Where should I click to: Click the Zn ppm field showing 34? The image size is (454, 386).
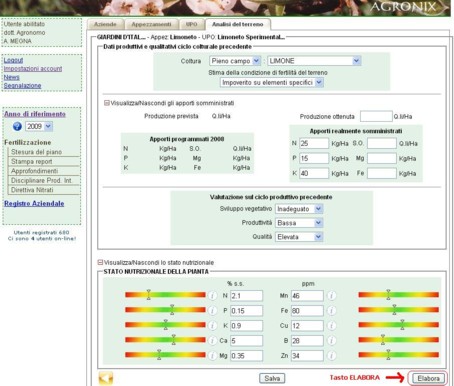tap(307, 356)
